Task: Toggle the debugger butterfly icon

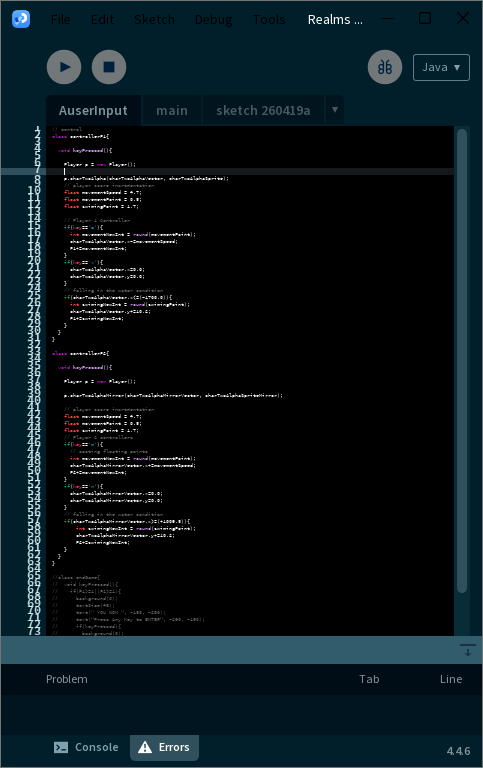Action: (x=385, y=67)
